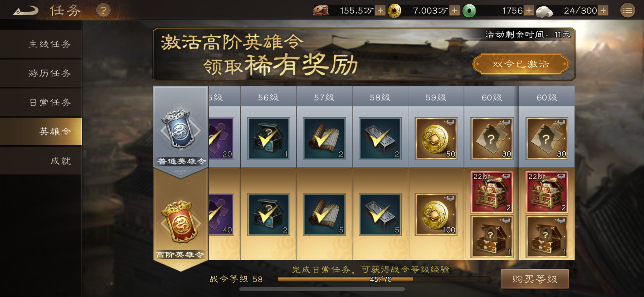The height and width of the screenshot is (297, 644).
Task: Click the back arrow icon
Action: coord(26,11)
